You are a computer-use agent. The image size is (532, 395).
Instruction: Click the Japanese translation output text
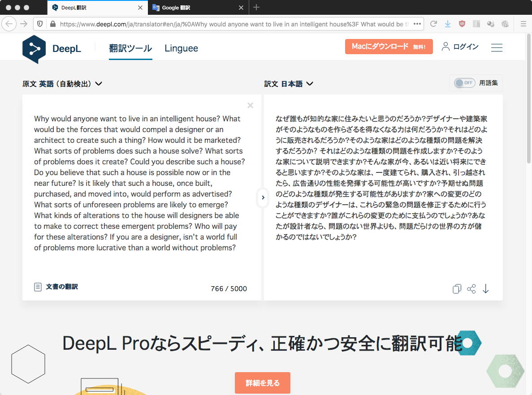click(x=381, y=178)
